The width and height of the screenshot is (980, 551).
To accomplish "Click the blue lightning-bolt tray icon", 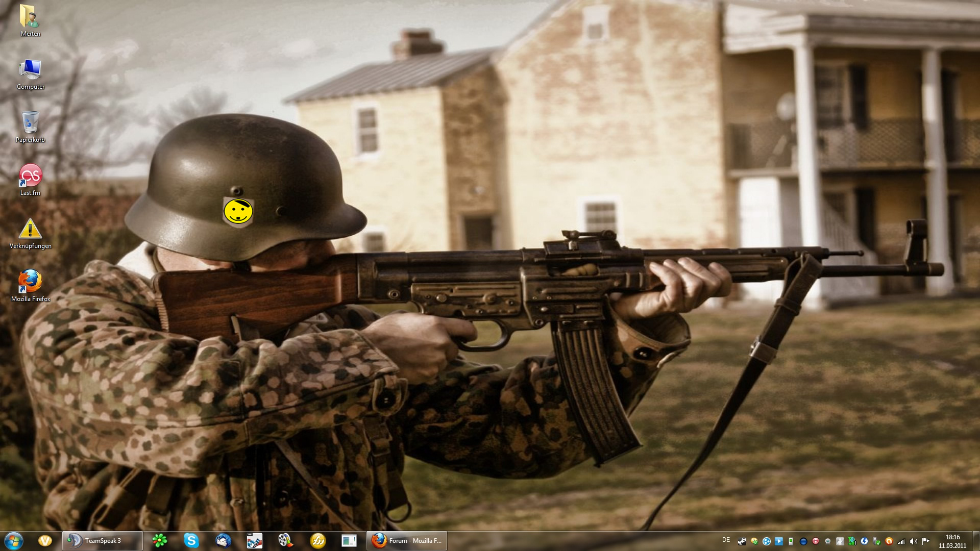I will point(864,541).
